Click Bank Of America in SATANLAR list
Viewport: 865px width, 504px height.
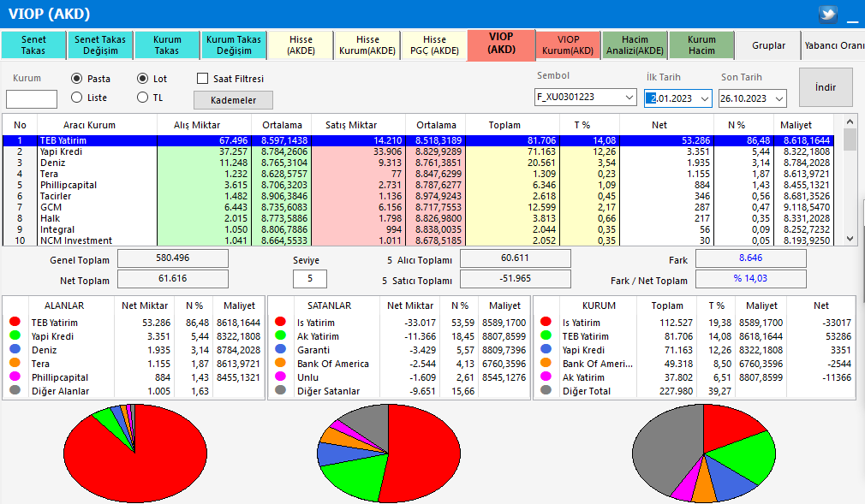[x=332, y=364]
